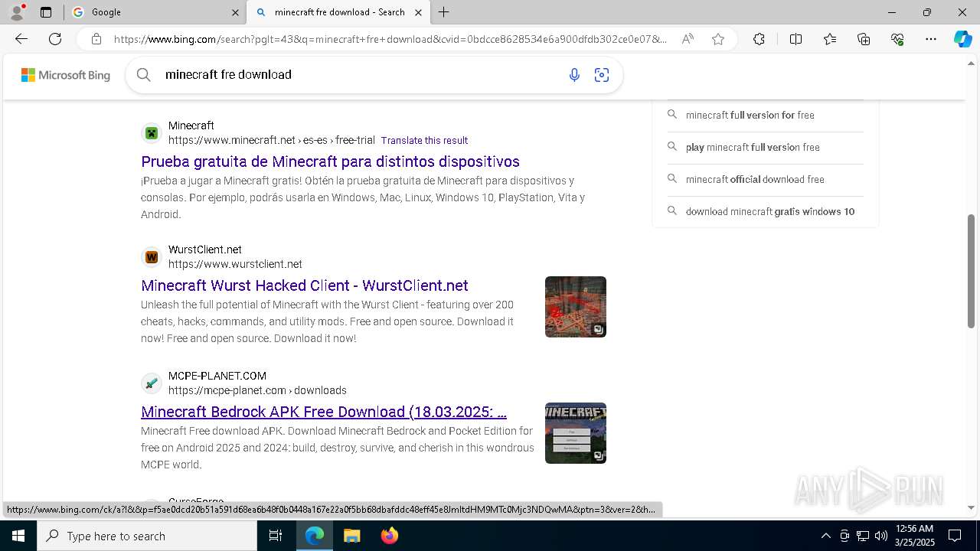
Task: Click WurstClient.net site icon
Action: point(152,257)
